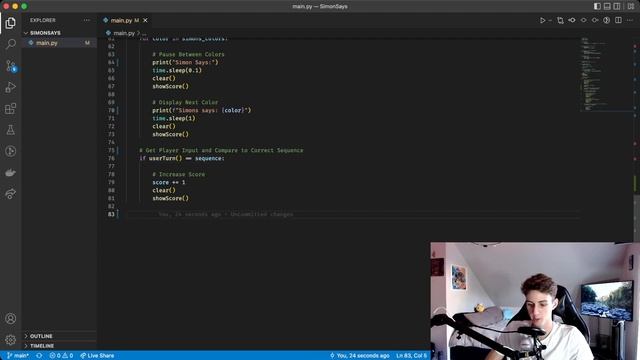Click the '# Get Player Input' comment line
This screenshot has width=640, height=360.
(x=221, y=150)
